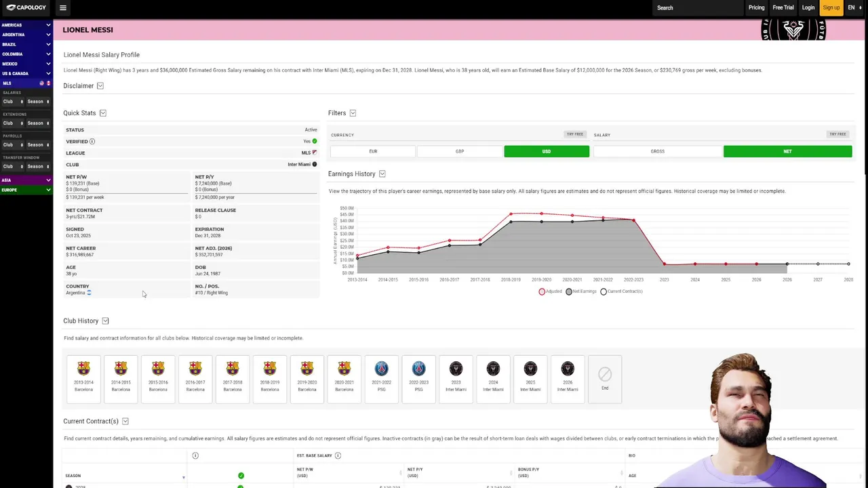
Task: Open the 2022-2023 PSG club card
Action: 418,379
